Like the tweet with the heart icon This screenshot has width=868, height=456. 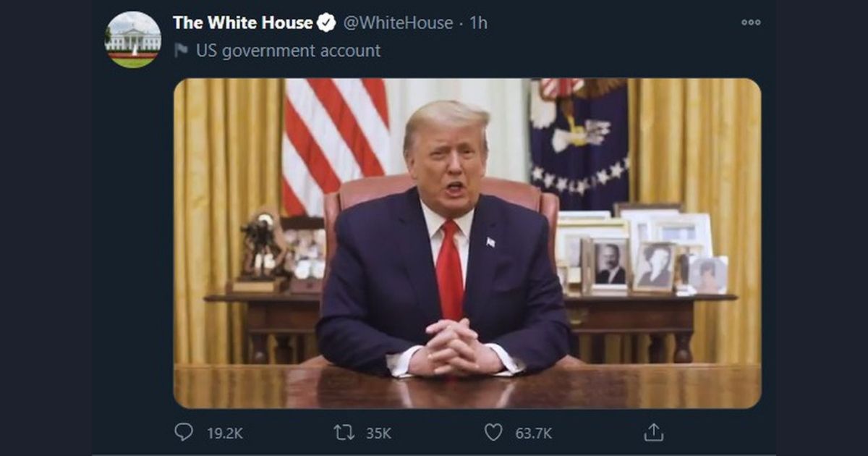point(493,433)
